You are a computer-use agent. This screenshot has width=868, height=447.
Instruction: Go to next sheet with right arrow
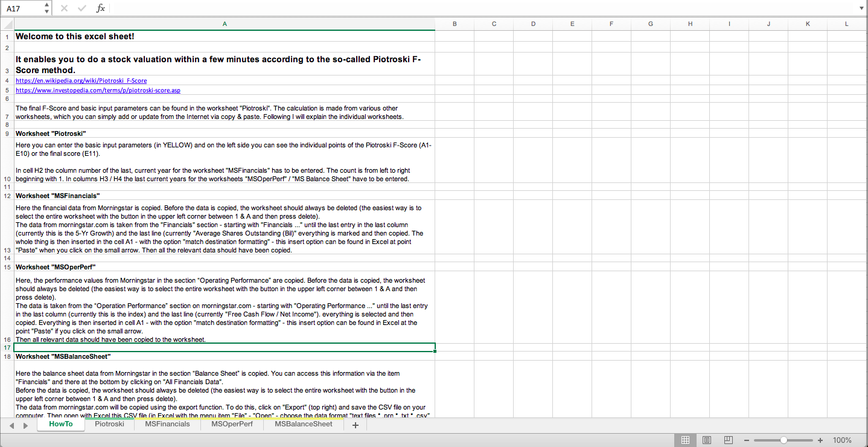[x=25, y=425]
